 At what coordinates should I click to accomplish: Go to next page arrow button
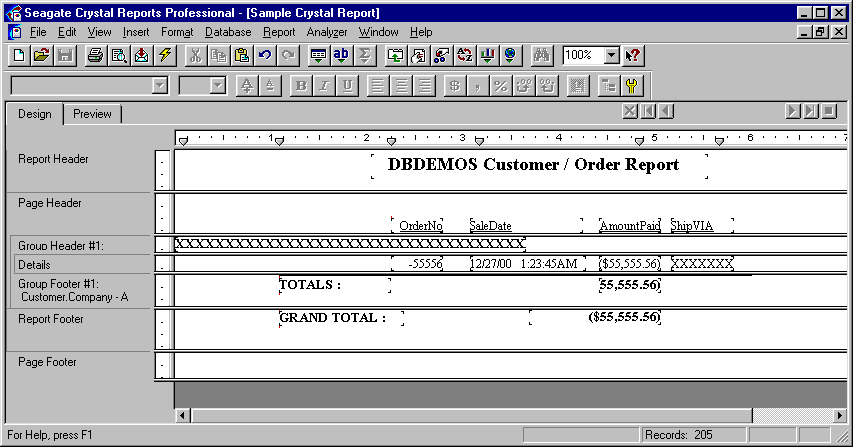click(793, 111)
